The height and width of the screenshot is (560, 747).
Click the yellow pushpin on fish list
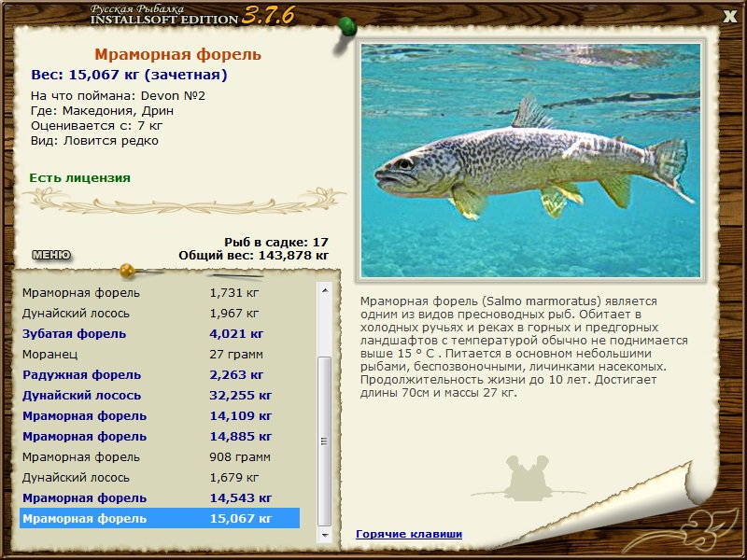[x=128, y=271]
